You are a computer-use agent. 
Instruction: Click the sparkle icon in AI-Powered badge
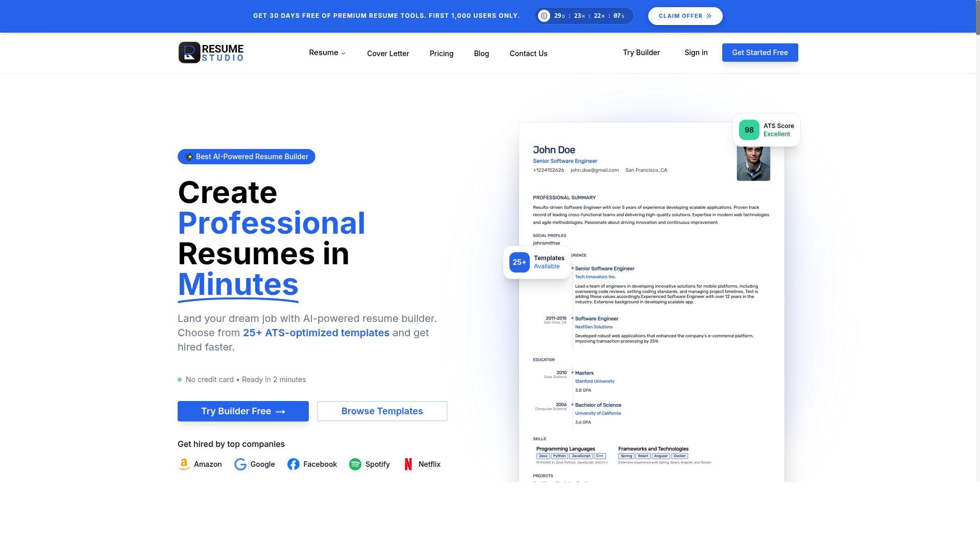click(189, 157)
